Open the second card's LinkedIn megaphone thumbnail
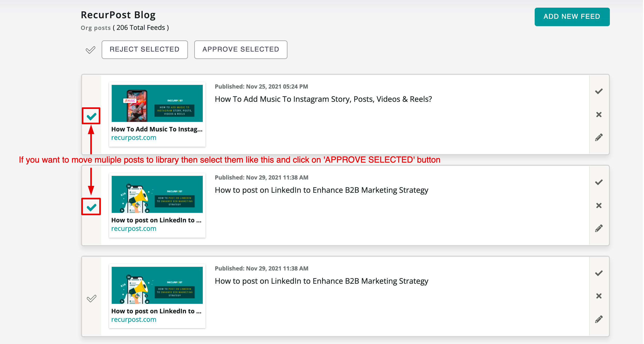 (157, 194)
